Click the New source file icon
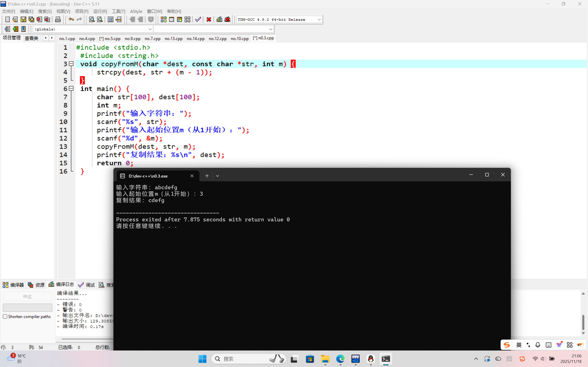 pyautogui.click(x=7, y=19)
